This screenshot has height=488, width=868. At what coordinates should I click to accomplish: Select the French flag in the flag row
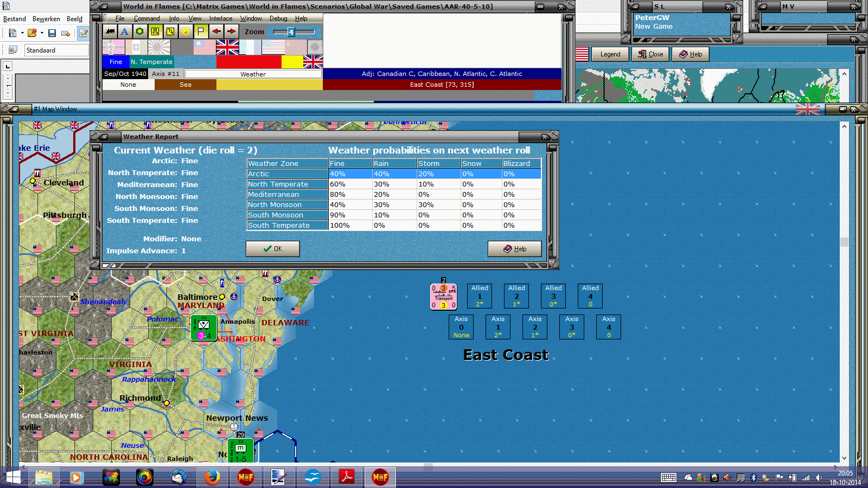coord(250,47)
